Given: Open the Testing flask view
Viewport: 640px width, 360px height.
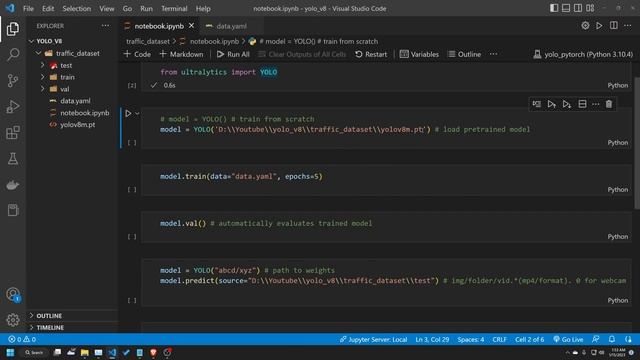Looking at the screenshot, I should click(13, 159).
